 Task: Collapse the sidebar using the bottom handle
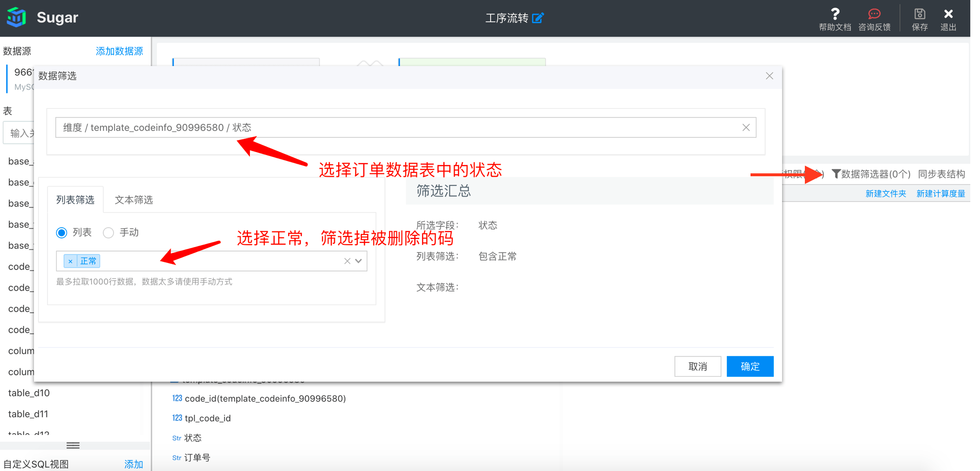(73, 445)
